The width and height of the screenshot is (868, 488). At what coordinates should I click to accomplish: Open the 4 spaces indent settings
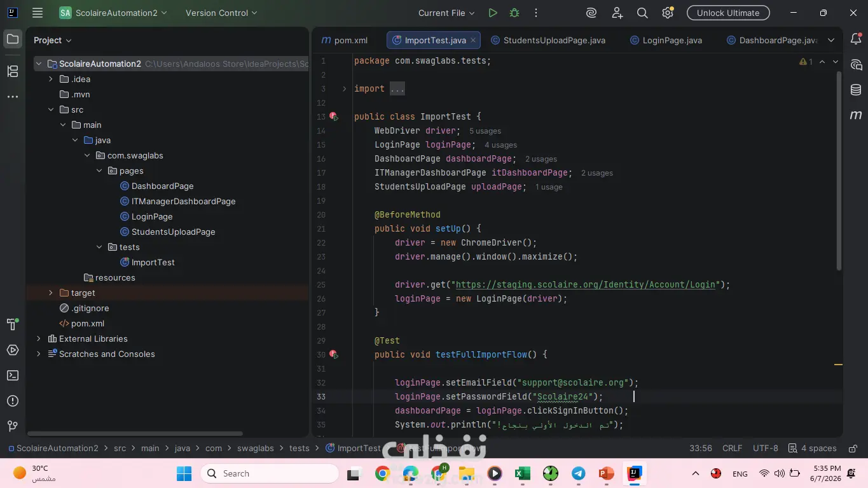(x=812, y=448)
